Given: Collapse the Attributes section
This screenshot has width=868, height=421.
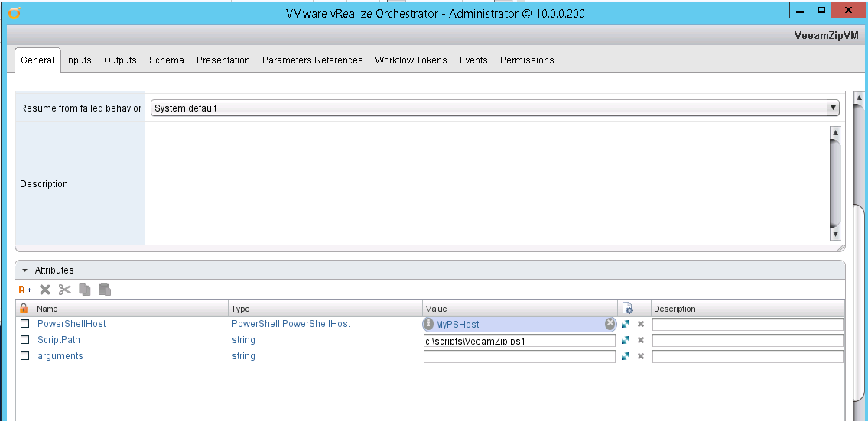Looking at the screenshot, I should click(x=24, y=270).
